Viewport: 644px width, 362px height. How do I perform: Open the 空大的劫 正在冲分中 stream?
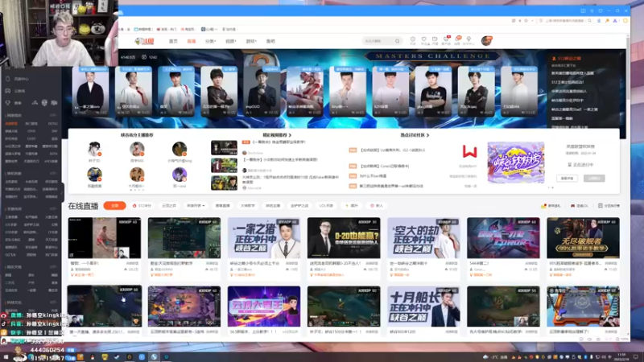pyautogui.click(x=423, y=238)
